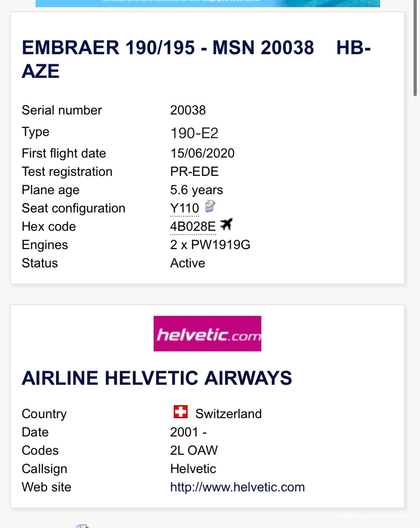Click the Swiss flag icon
Screen dimensions: 420x528
click(x=181, y=412)
